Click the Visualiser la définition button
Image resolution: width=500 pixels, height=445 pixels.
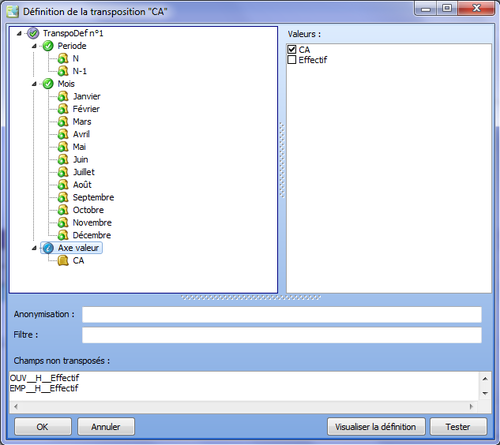coord(376,427)
